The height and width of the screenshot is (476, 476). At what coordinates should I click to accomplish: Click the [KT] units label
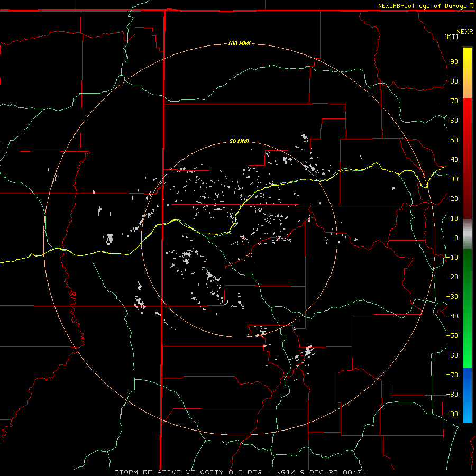coord(452,36)
